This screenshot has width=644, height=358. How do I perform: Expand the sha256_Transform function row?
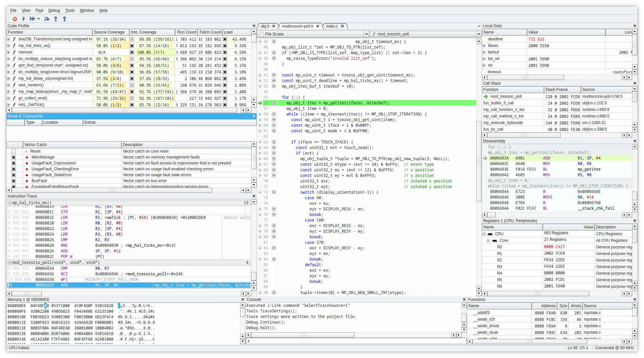[9, 39]
